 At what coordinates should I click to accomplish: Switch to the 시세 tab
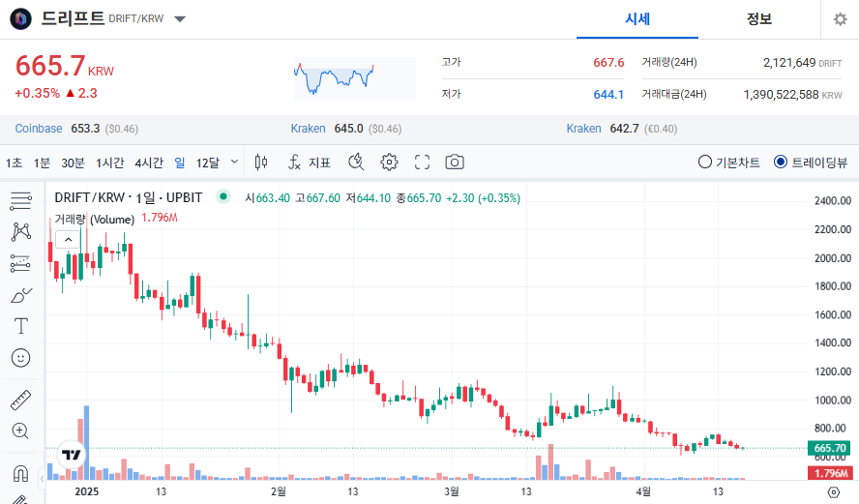(x=637, y=19)
